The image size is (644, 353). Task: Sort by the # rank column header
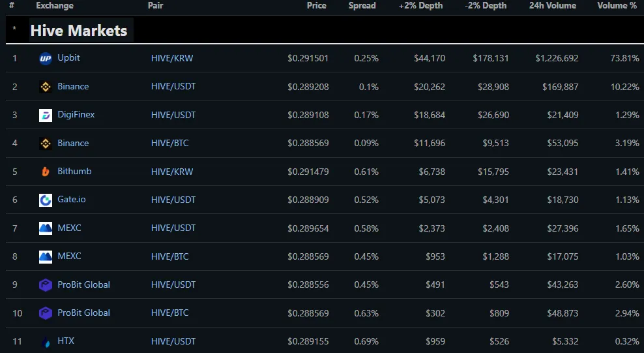(12, 5)
